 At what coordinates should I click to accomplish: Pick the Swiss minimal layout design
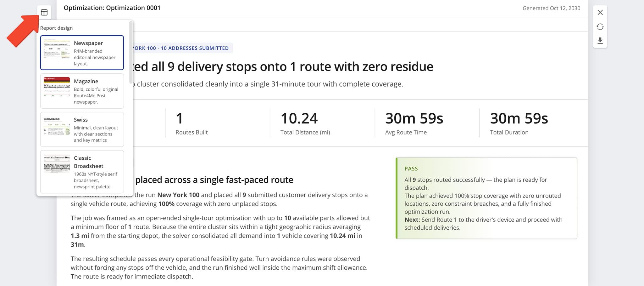point(82,129)
